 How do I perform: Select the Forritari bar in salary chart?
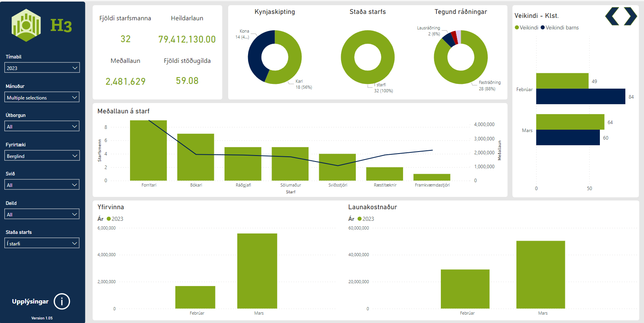[x=148, y=150]
